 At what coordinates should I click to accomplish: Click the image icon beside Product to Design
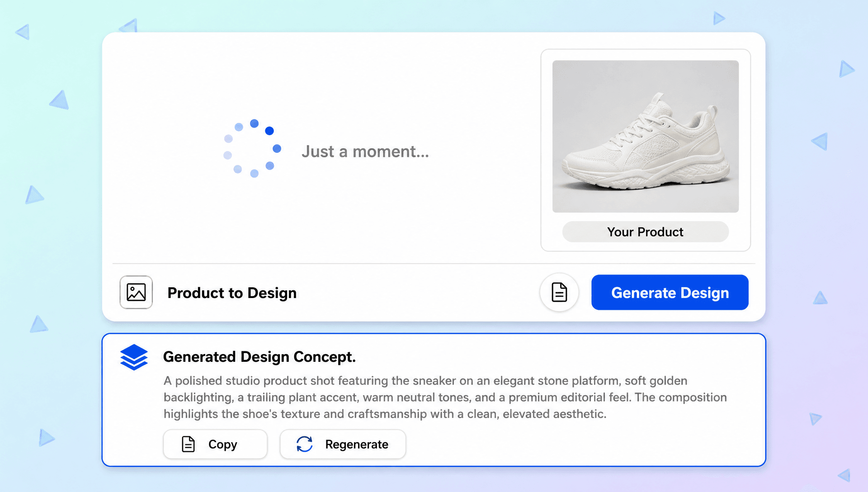pos(136,292)
